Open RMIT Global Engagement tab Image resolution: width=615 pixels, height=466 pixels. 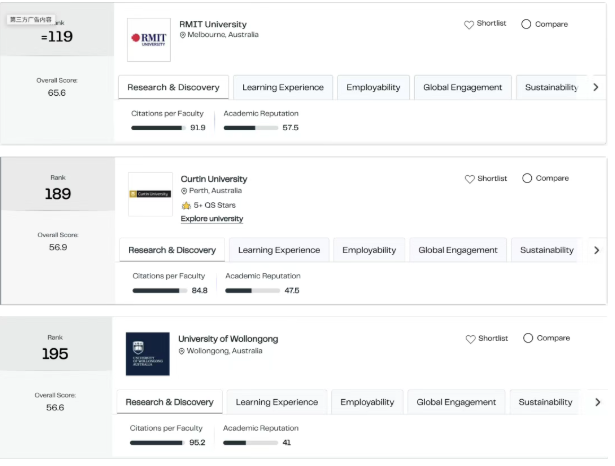click(x=463, y=87)
